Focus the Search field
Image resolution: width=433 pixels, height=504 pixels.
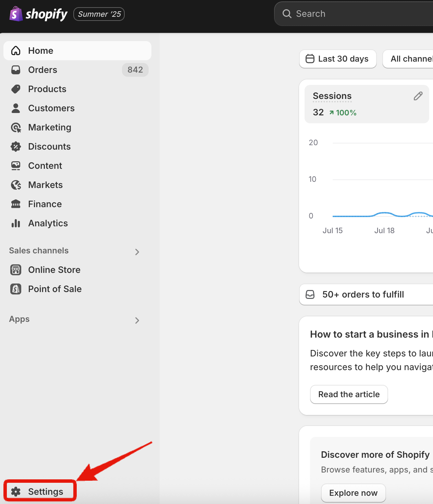pyautogui.click(x=354, y=14)
